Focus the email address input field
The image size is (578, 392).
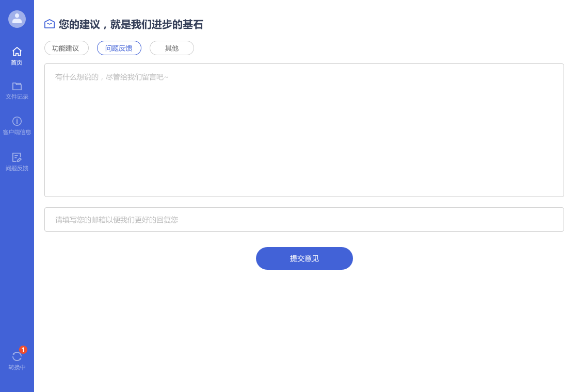pyautogui.click(x=304, y=220)
